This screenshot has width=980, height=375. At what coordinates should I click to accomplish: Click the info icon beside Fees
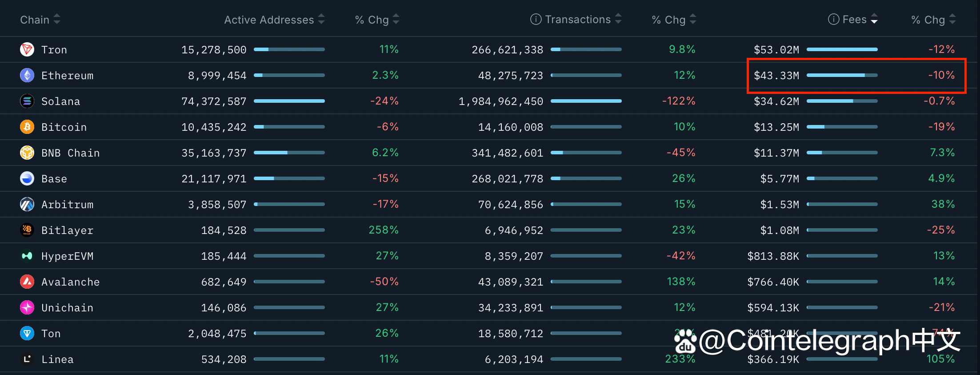tap(833, 20)
